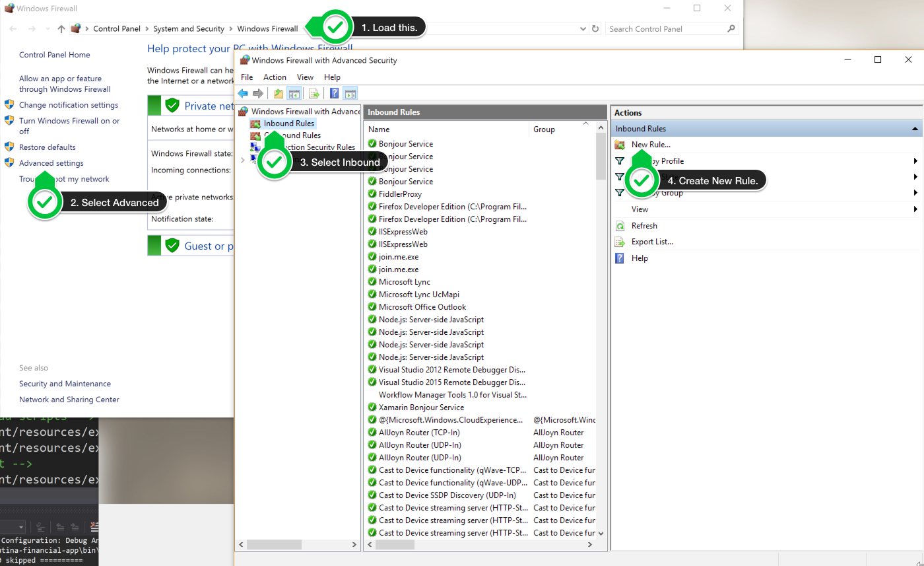The height and width of the screenshot is (566, 924).
Task: Select the Windows Firewall with Advanced Security root node
Action: pyautogui.click(x=306, y=112)
